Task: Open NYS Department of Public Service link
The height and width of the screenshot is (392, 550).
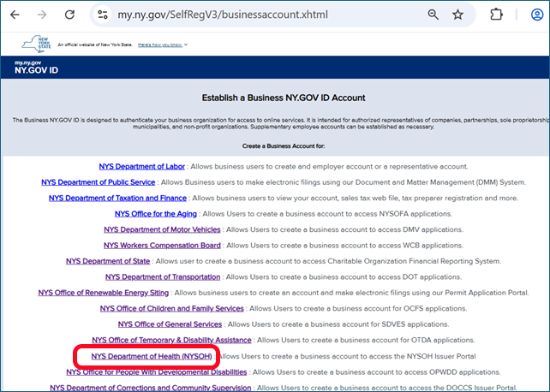Action: pyautogui.click(x=99, y=182)
